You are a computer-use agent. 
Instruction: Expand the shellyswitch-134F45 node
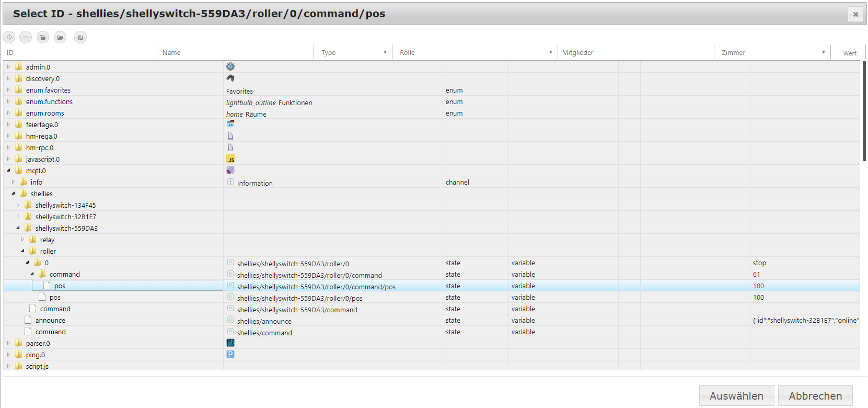point(18,205)
